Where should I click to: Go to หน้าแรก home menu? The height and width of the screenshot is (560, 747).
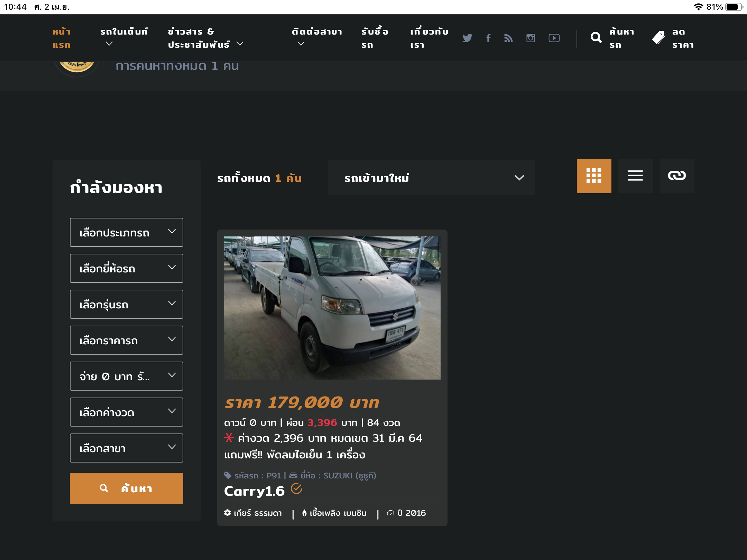62,38
